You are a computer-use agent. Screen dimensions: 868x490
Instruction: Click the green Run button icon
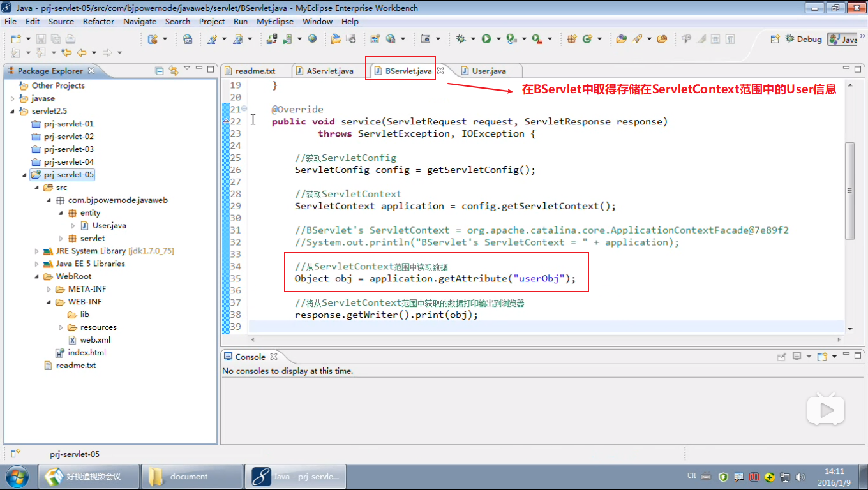tap(486, 39)
